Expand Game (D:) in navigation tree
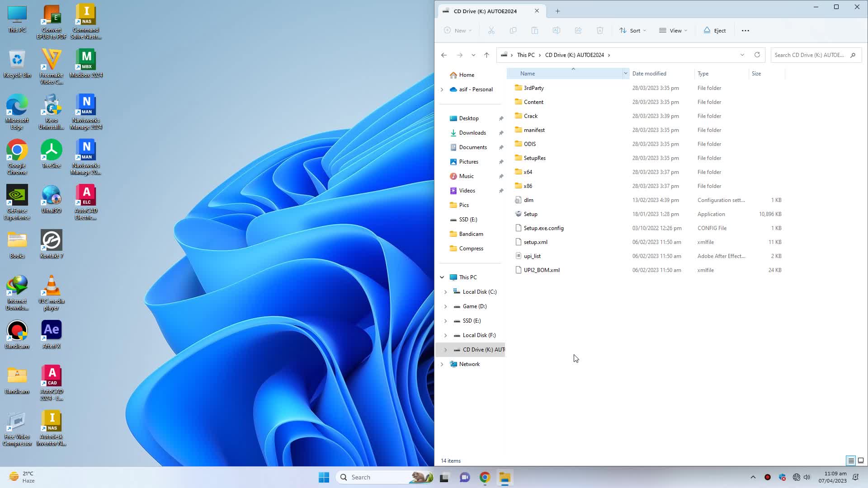868x488 pixels. [x=445, y=306]
